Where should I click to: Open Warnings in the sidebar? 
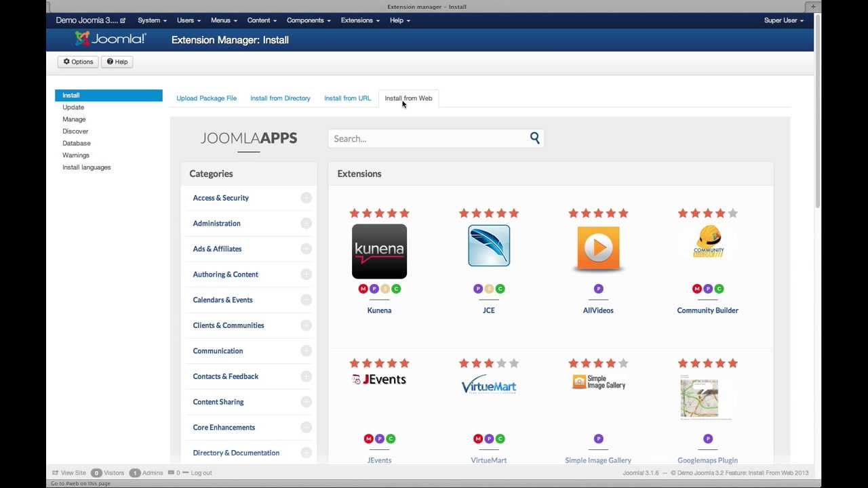(x=76, y=155)
